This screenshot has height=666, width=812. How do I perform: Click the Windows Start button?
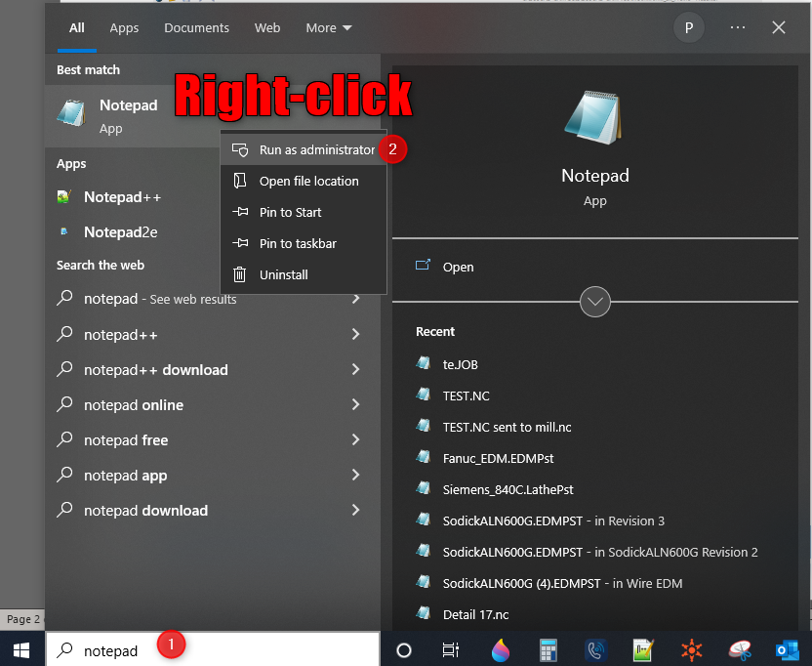click(x=21, y=650)
